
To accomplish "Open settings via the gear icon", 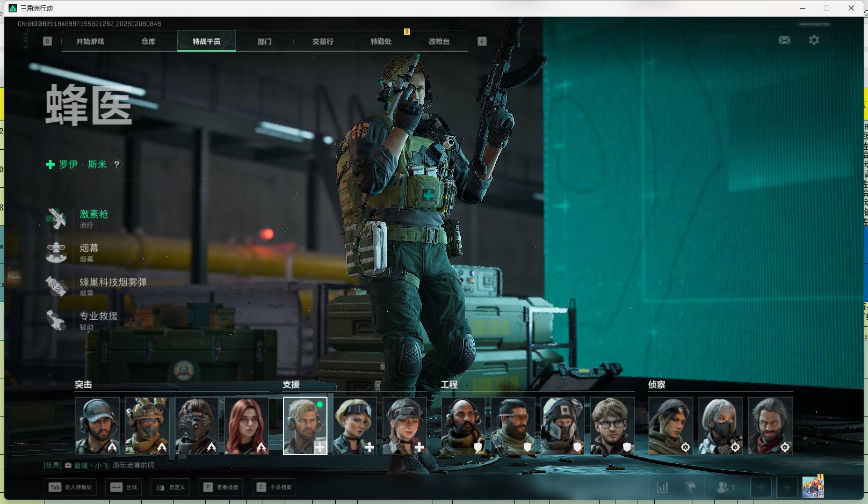I will coord(814,40).
